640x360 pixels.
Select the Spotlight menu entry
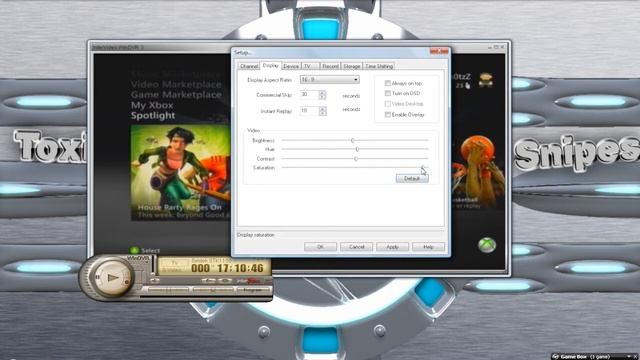click(153, 116)
